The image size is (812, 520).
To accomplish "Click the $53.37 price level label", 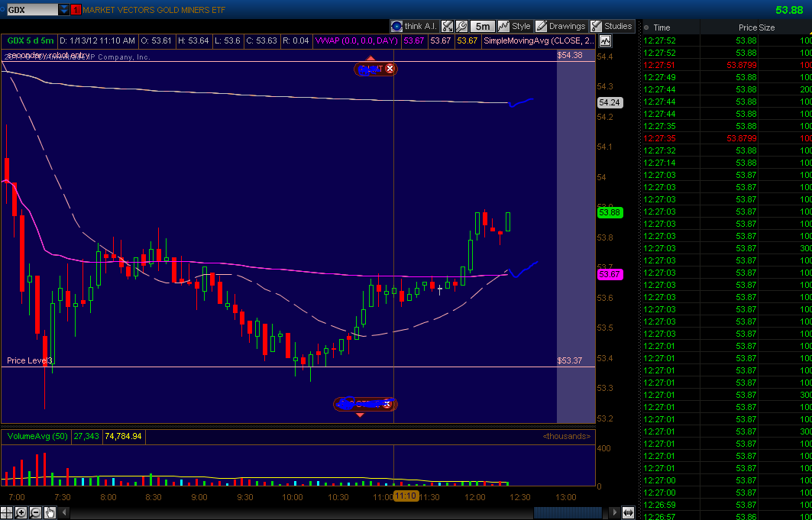I will coord(569,360).
